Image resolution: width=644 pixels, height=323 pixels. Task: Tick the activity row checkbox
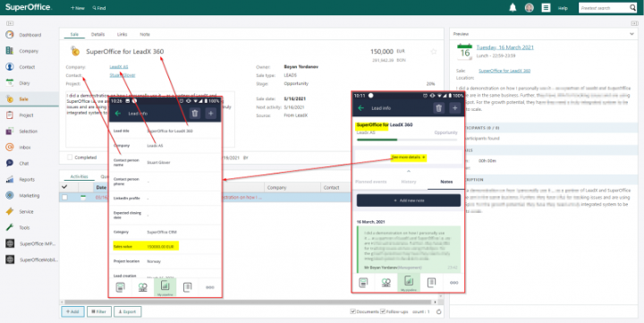click(x=64, y=198)
